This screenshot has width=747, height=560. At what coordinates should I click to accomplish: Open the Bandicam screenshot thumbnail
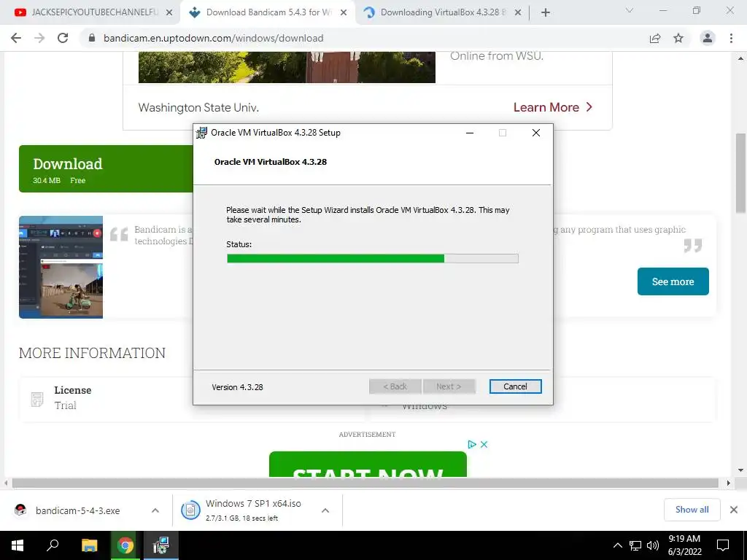[61, 267]
